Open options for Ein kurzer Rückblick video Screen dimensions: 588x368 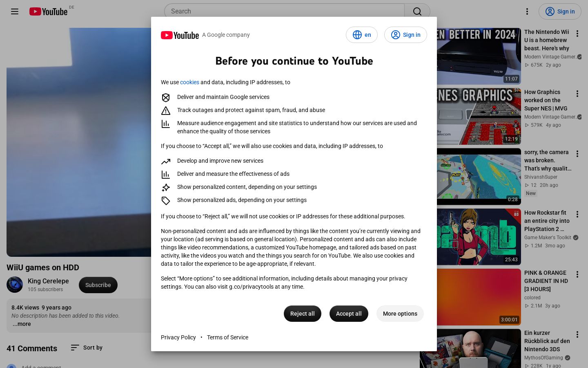click(577, 334)
